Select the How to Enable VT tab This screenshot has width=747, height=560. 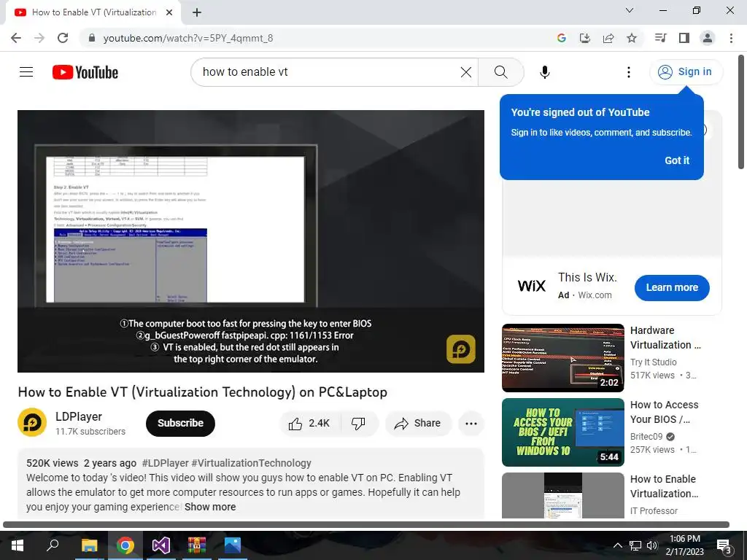93,12
